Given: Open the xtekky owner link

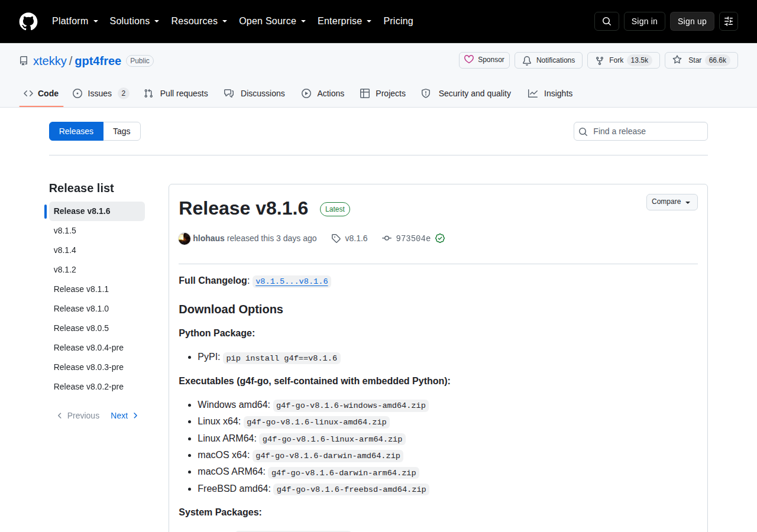Looking at the screenshot, I should point(50,61).
